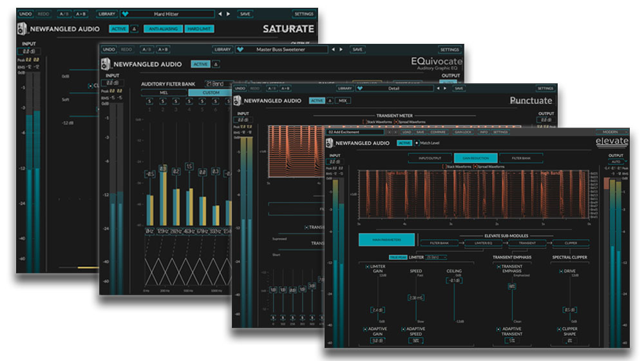Toggle ACTIVE in the EQuivocate window
The width and height of the screenshot is (644, 361).
(200, 64)
